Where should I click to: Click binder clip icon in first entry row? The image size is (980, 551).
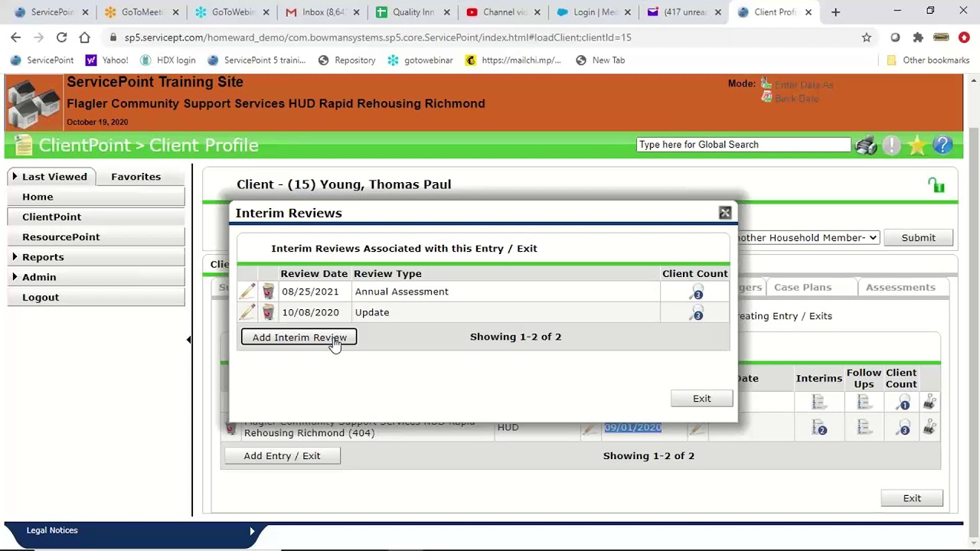click(x=929, y=402)
